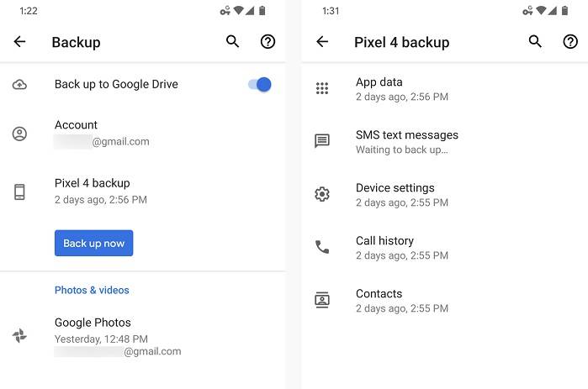Image resolution: width=588 pixels, height=389 pixels.
Task: Select 'Waiting to back up...' status text
Action: (x=401, y=150)
